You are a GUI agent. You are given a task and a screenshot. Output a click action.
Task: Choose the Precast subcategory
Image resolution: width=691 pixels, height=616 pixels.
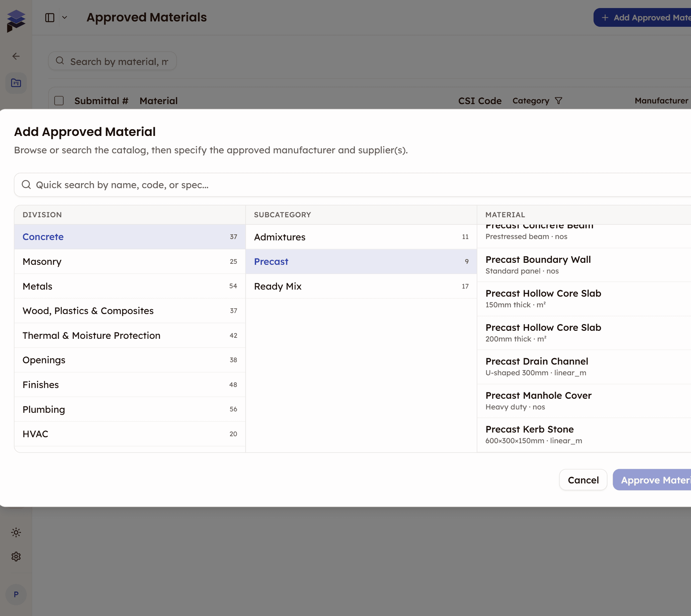tap(361, 261)
